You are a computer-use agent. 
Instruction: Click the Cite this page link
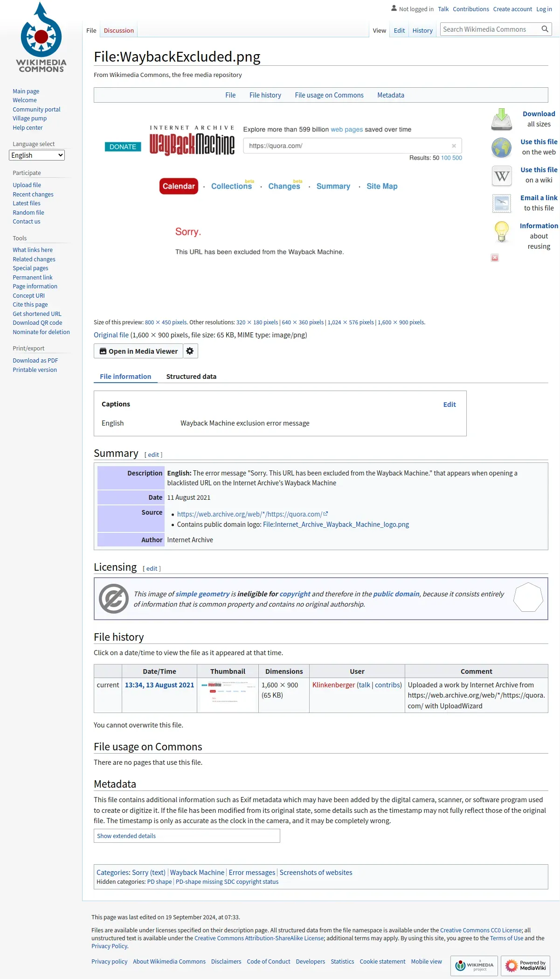30,305
